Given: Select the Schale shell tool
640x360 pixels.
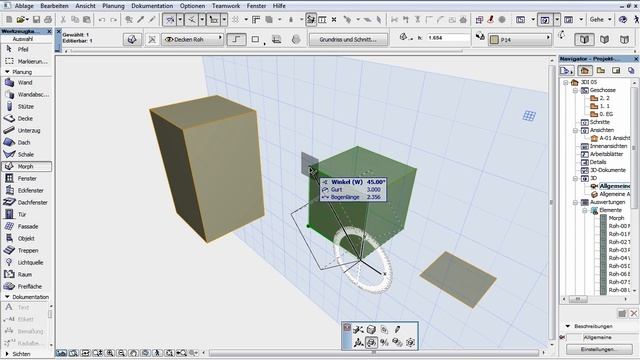Looking at the screenshot, I should point(25,155).
